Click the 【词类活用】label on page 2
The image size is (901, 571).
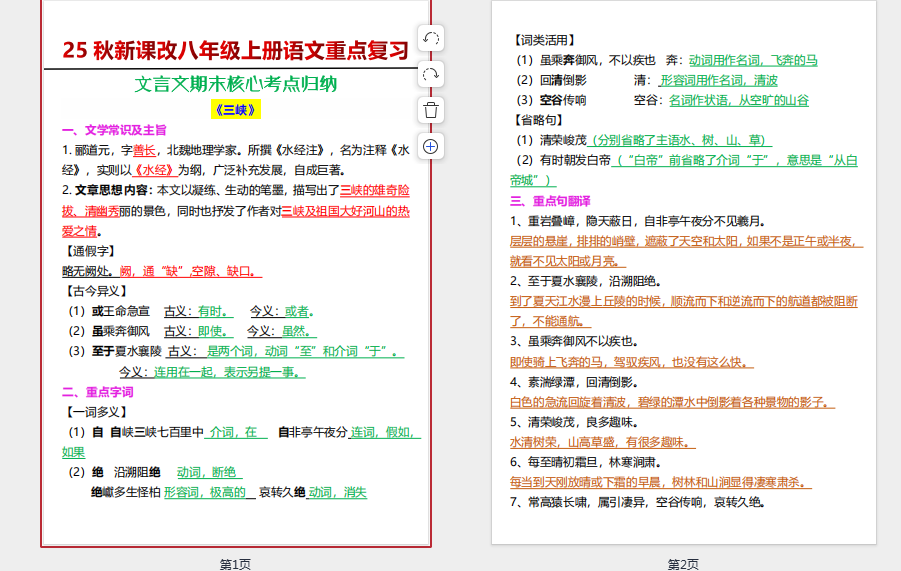click(543, 40)
